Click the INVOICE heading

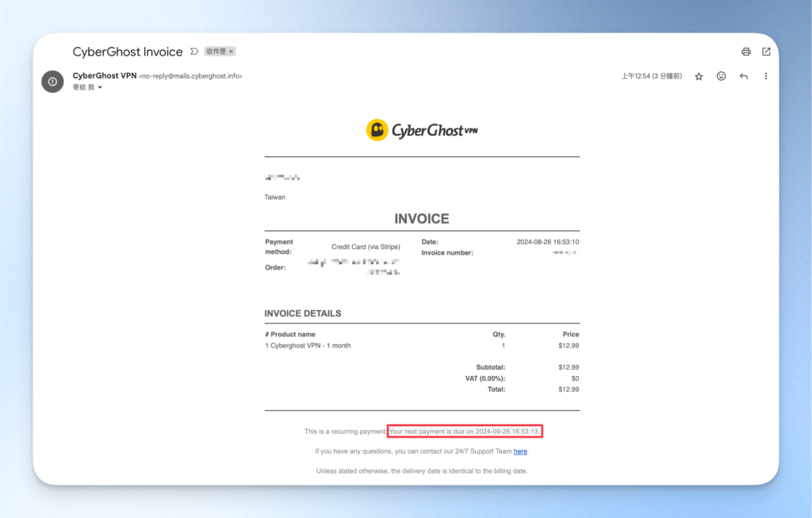pyautogui.click(x=422, y=219)
